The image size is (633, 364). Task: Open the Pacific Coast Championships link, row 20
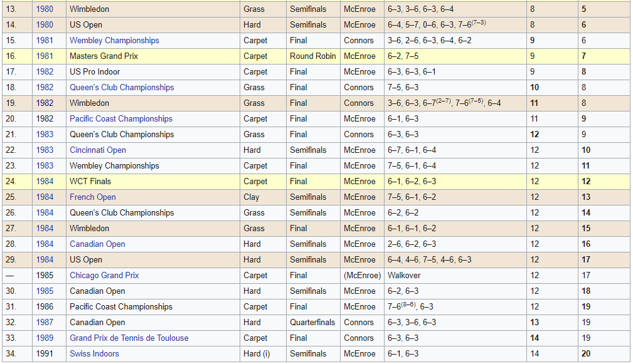point(120,119)
